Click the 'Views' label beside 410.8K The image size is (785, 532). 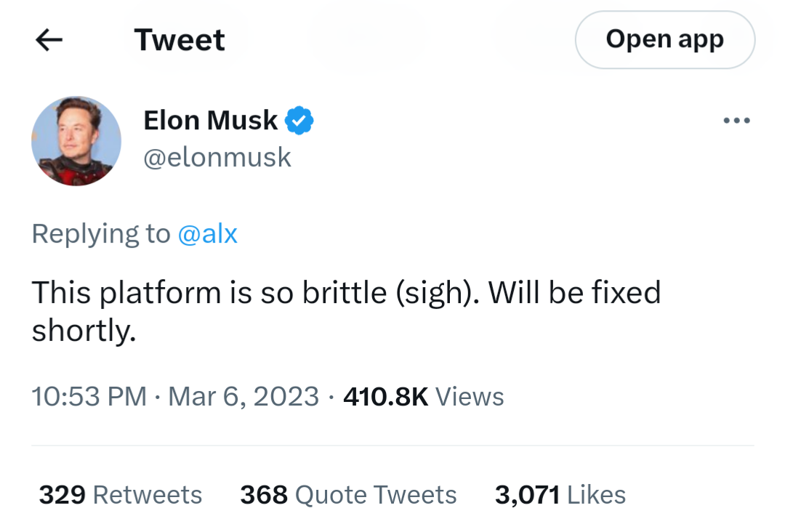(470, 397)
